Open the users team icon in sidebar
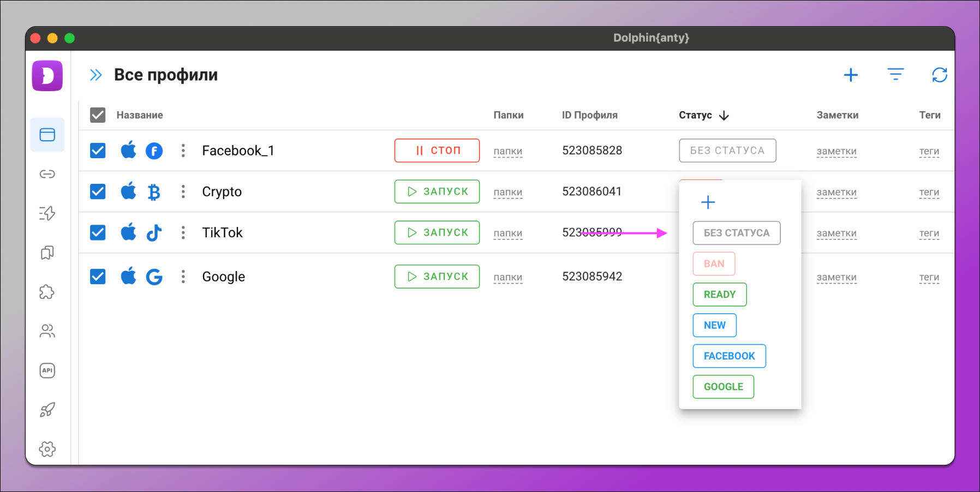The width and height of the screenshot is (980, 492). pyautogui.click(x=47, y=331)
